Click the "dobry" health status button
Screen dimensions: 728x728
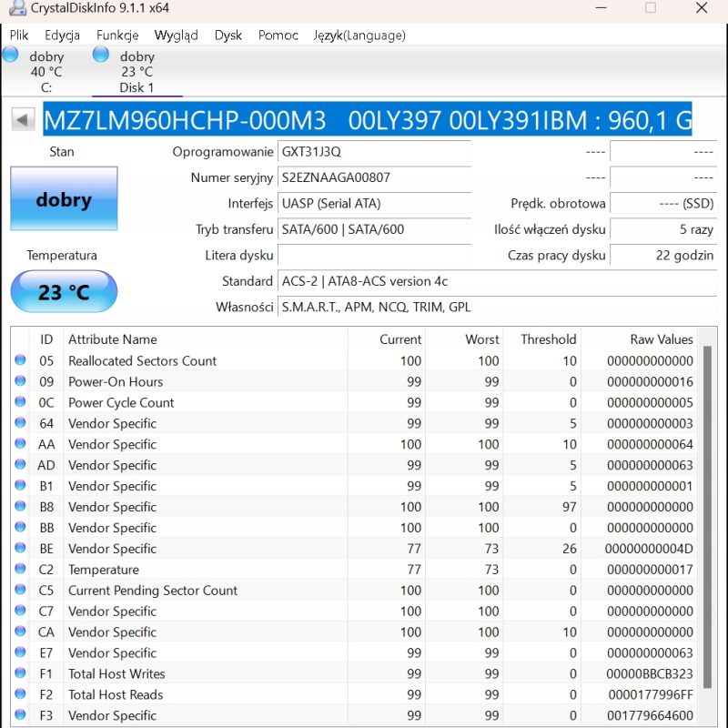[64, 198]
